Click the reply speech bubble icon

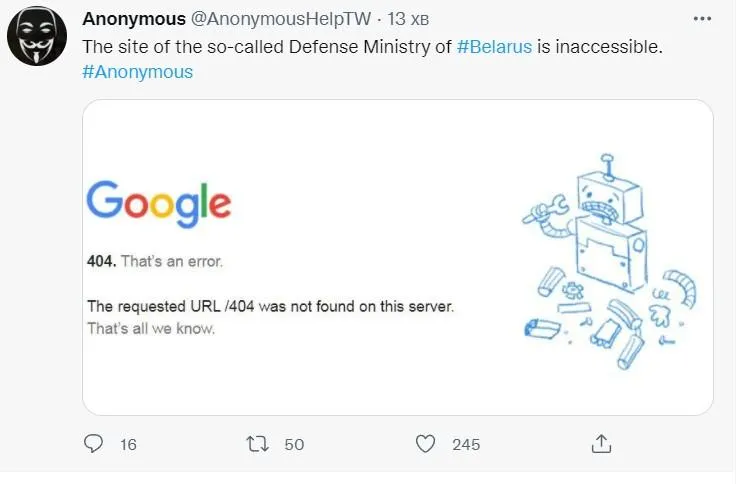tap(94, 443)
